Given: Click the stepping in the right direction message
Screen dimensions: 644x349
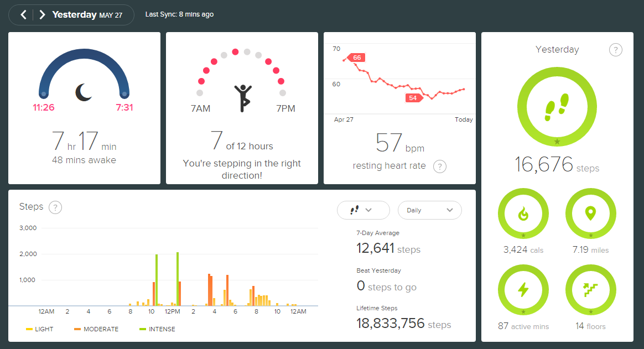Looking at the screenshot, I should point(242,170).
